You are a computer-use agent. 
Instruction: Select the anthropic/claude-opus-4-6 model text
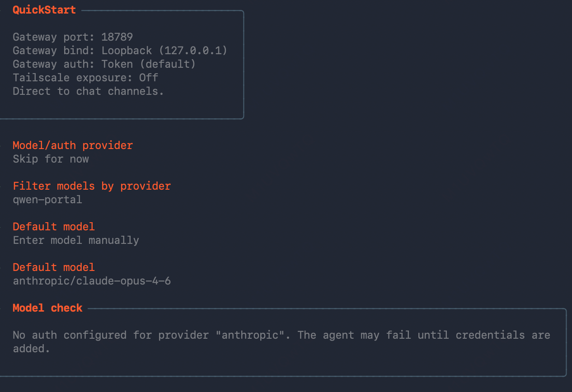pos(92,281)
